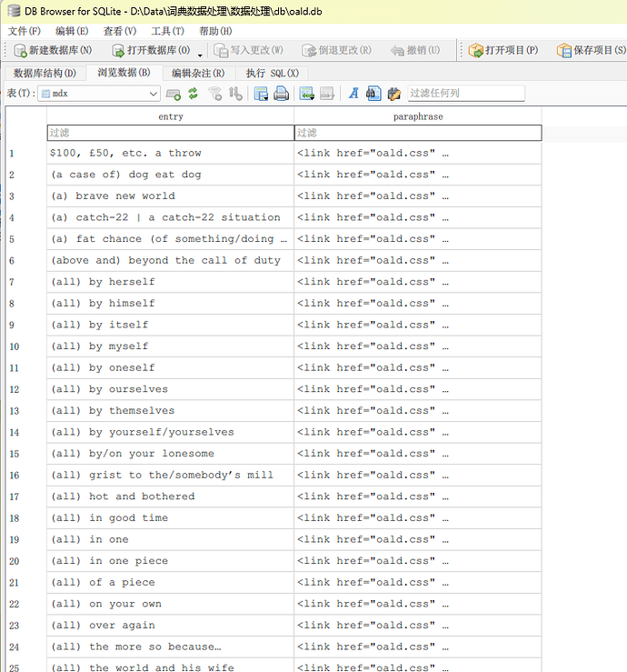Viewport: 627px width, 672px height.
Task: Click the binoculars find in table icon
Action: pyautogui.click(x=373, y=94)
